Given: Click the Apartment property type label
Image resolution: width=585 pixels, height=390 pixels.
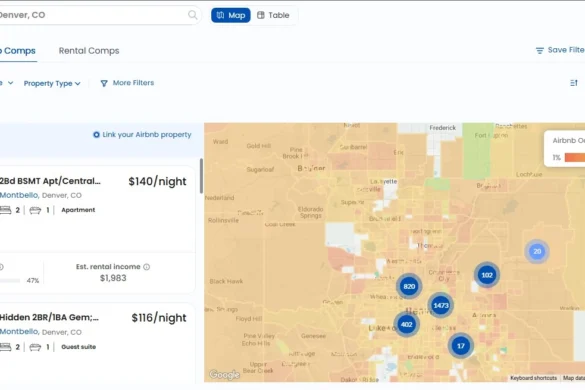Looking at the screenshot, I should (78, 210).
